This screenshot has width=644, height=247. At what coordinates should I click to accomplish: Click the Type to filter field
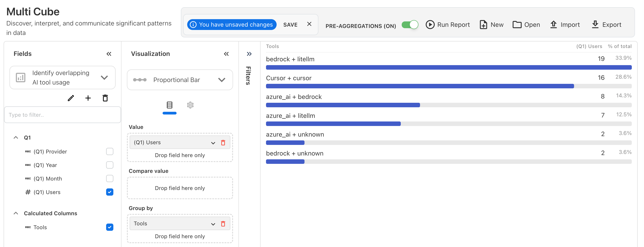(63, 115)
